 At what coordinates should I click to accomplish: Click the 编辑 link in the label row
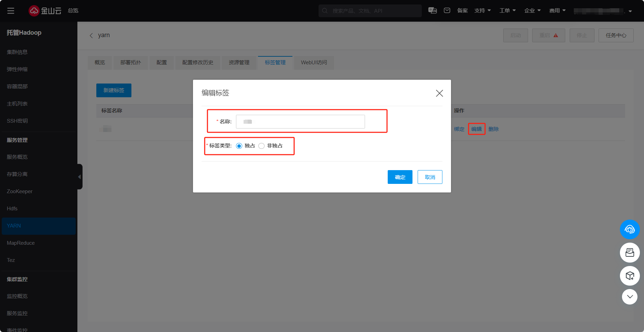(x=476, y=129)
